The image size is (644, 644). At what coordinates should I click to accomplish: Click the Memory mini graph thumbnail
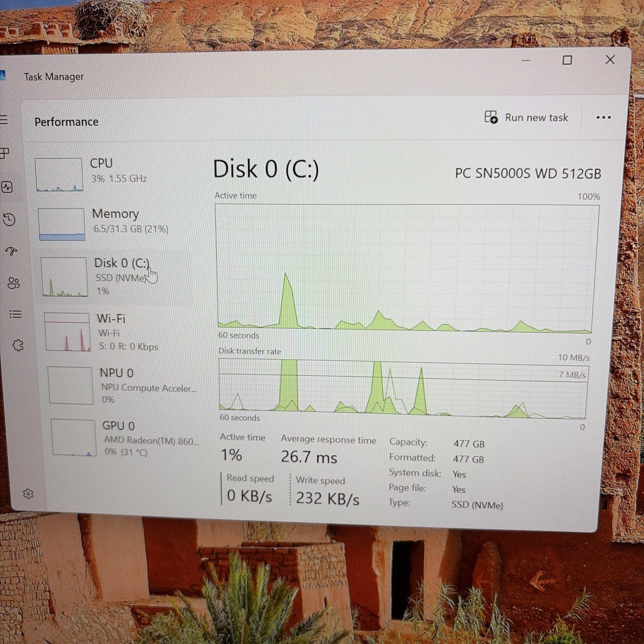point(62,224)
